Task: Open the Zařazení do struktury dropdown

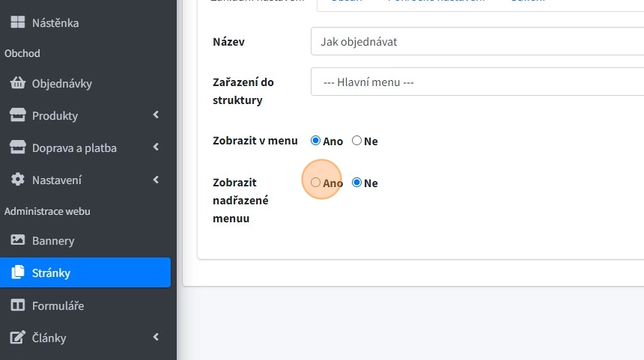Action: point(477,82)
